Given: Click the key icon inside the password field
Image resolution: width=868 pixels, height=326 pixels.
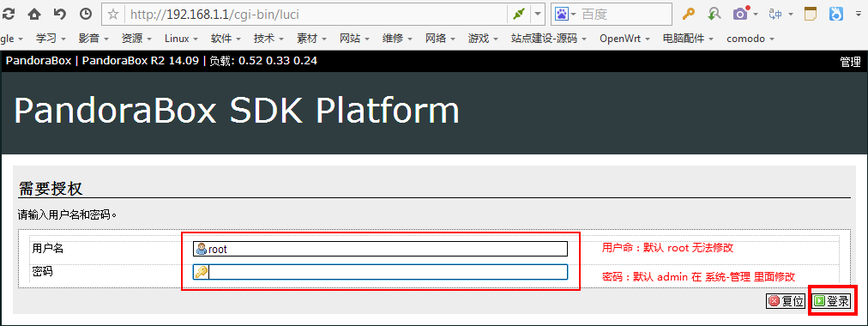Looking at the screenshot, I should (x=201, y=272).
